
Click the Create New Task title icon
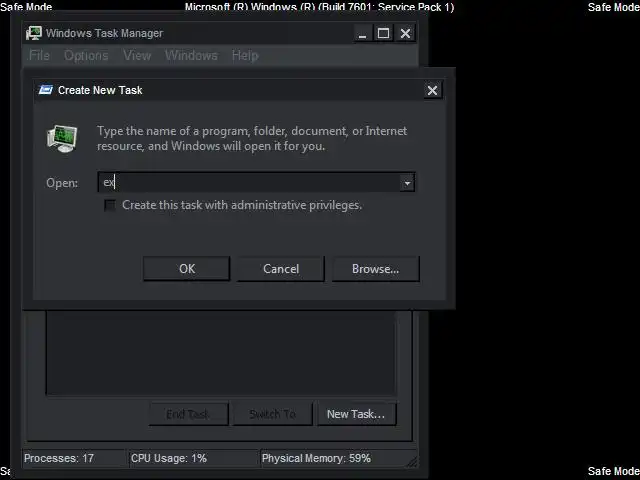click(46, 90)
